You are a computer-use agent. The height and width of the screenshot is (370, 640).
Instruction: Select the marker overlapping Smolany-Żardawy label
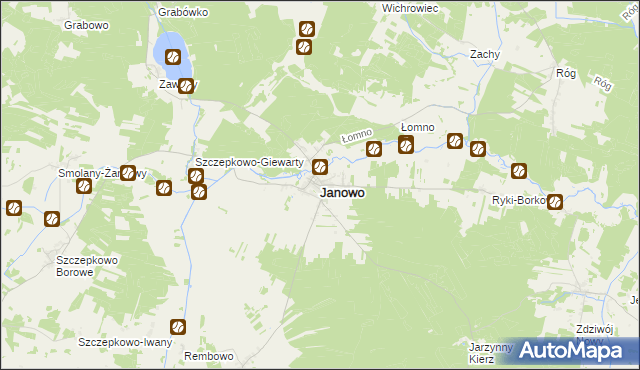pos(128,173)
